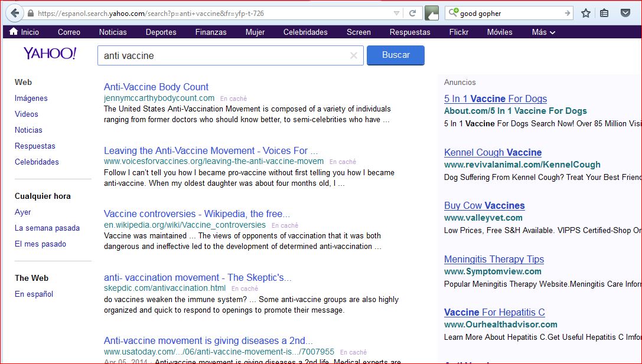This screenshot has width=642, height=364.
Task: Select Cualquier hora time filter
Action: tap(43, 196)
